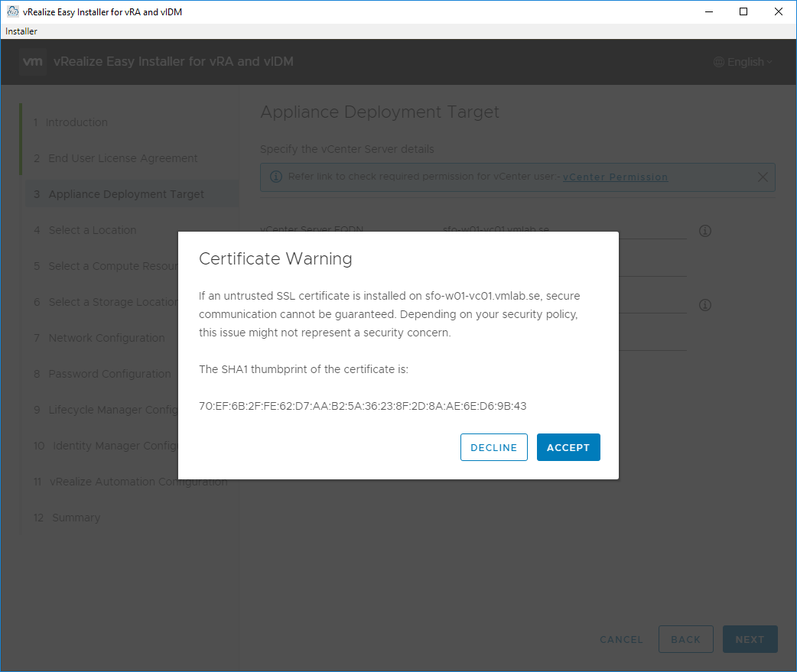Go to Network Configuration step
797x672 pixels.
[99, 338]
